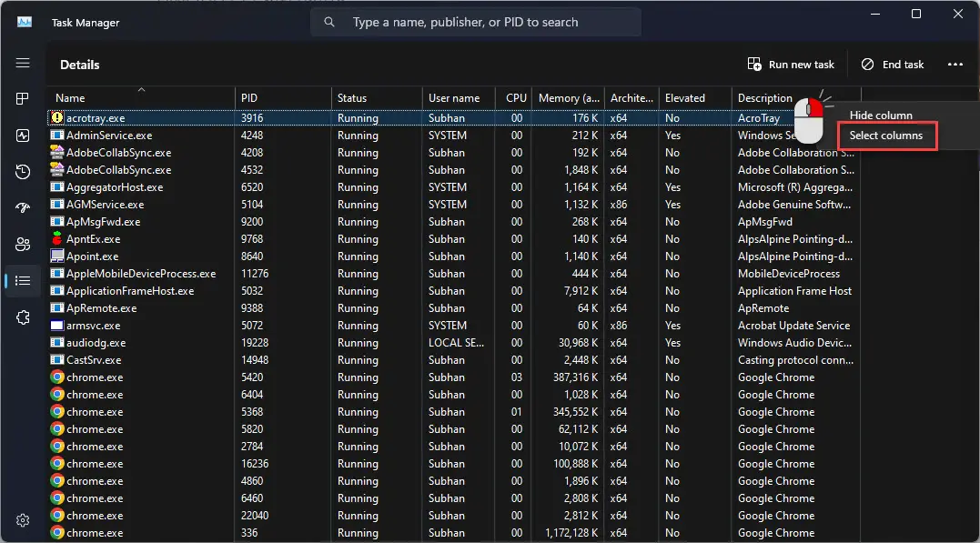The height and width of the screenshot is (543, 980).
Task: Open the Performance page icon
Action: click(23, 136)
